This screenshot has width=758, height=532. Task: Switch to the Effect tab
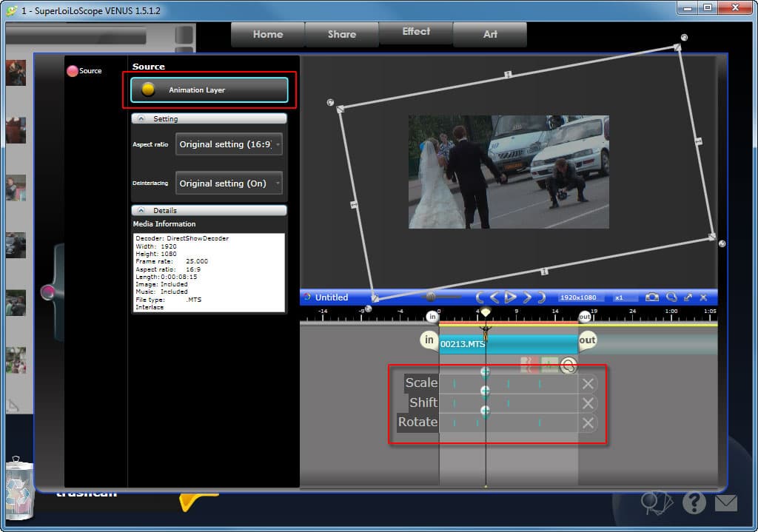click(416, 32)
